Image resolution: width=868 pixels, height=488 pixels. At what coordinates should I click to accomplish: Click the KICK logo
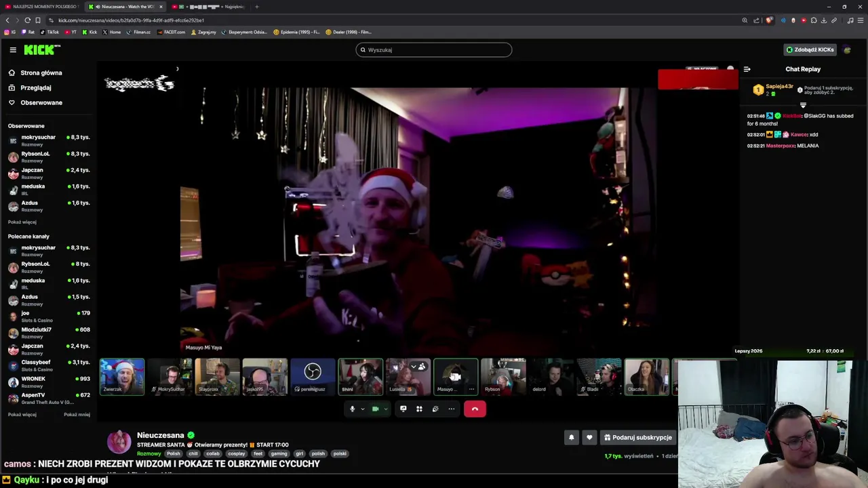coord(42,49)
